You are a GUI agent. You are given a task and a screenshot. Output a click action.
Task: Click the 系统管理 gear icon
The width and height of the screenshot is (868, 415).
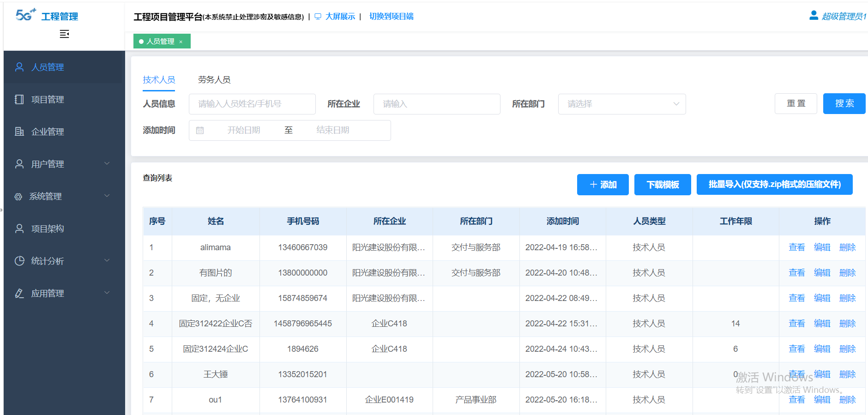pyautogui.click(x=18, y=197)
